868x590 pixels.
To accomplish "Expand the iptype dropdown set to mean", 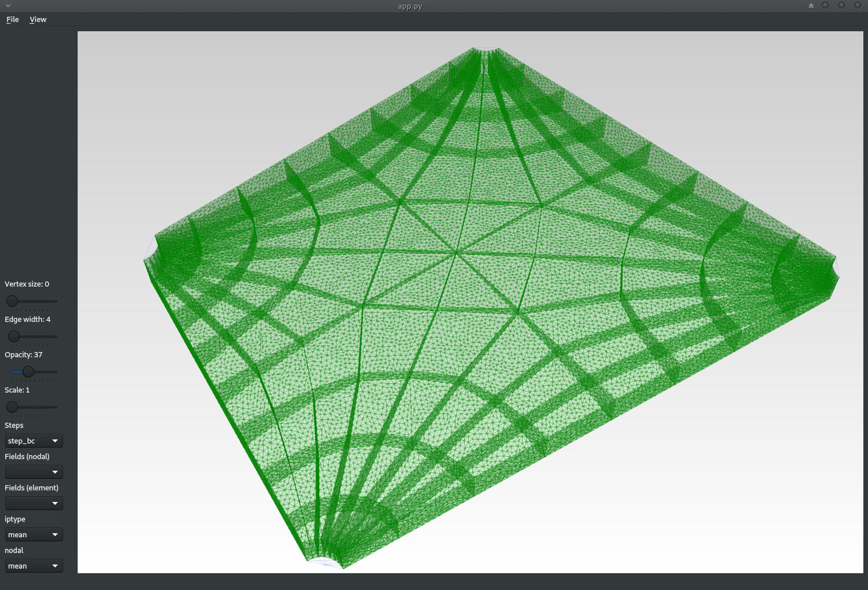I will click(34, 535).
